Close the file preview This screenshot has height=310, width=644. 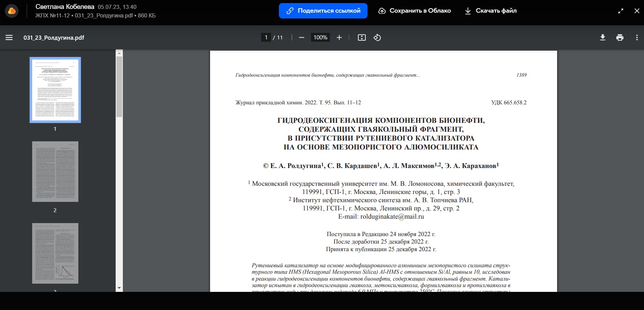[637, 11]
